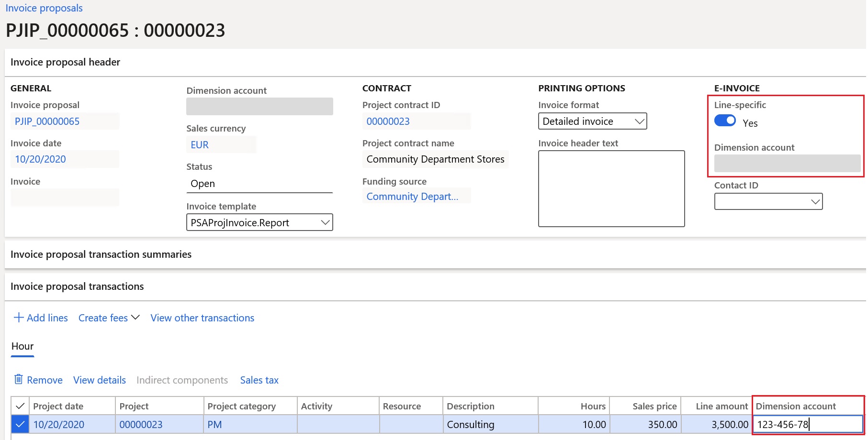Click the empty Resource cell in row

coord(411,424)
